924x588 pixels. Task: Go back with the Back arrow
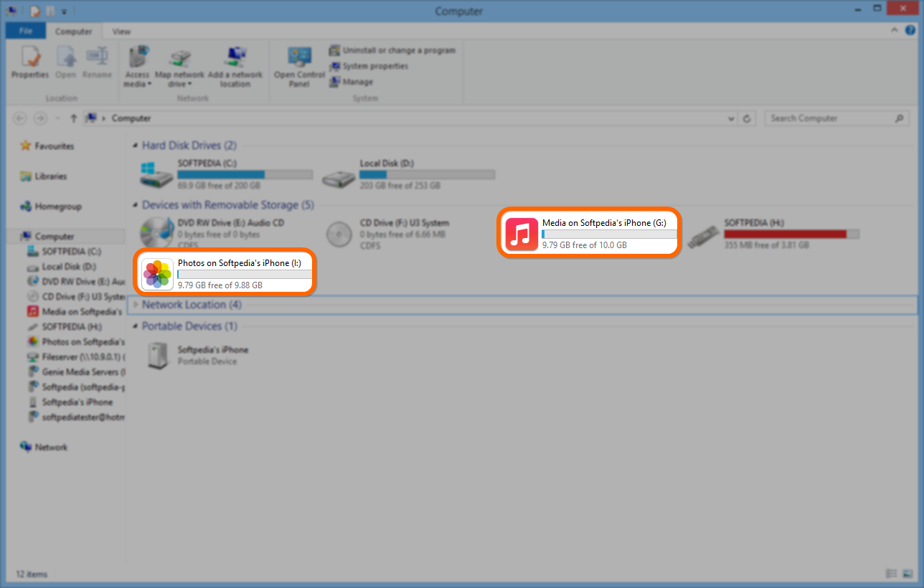(x=20, y=118)
